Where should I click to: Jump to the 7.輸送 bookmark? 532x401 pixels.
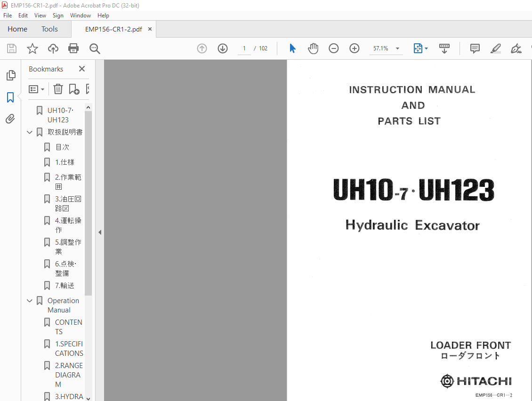click(x=64, y=286)
